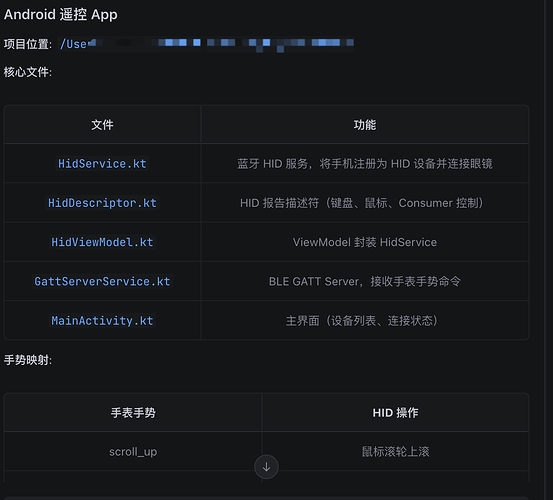Screen dimensions: 553x500
Task: Click the 'HID 操作' column header
Action: click(395, 413)
